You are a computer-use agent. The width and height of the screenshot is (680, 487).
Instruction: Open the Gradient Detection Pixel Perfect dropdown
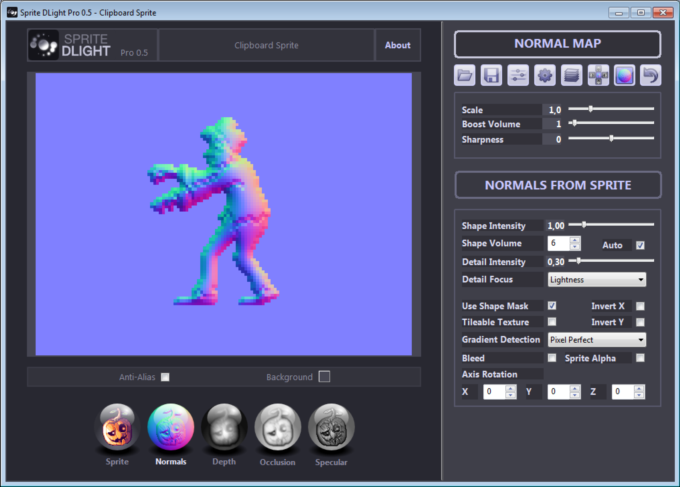pos(597,340)
